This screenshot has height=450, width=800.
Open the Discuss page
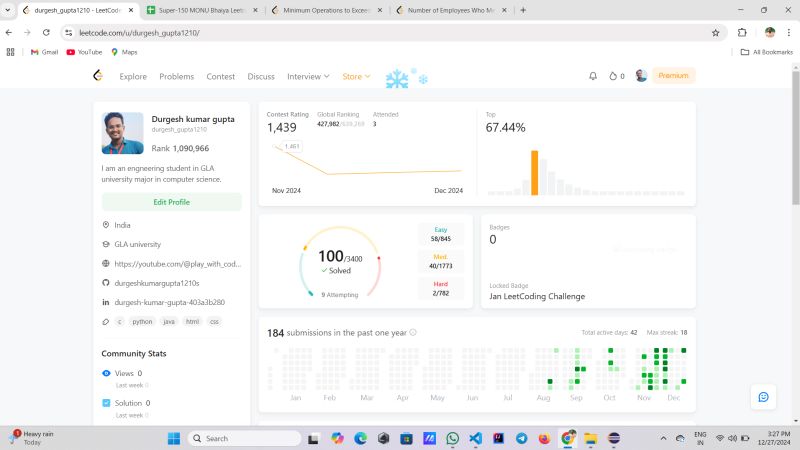(x=261, y=76)
